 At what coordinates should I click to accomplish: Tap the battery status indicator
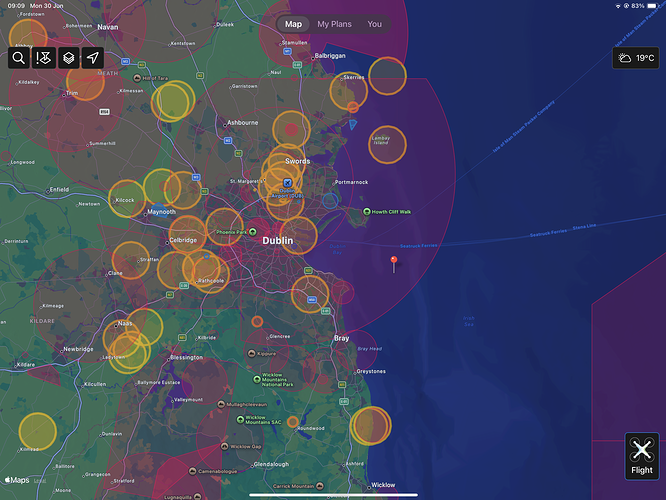coord(652,6)
